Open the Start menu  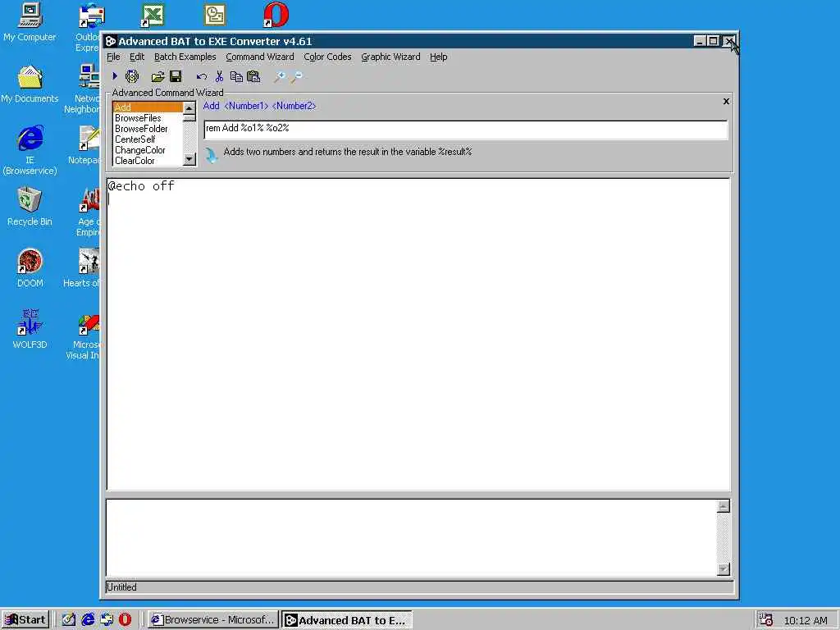pos(25,620)
